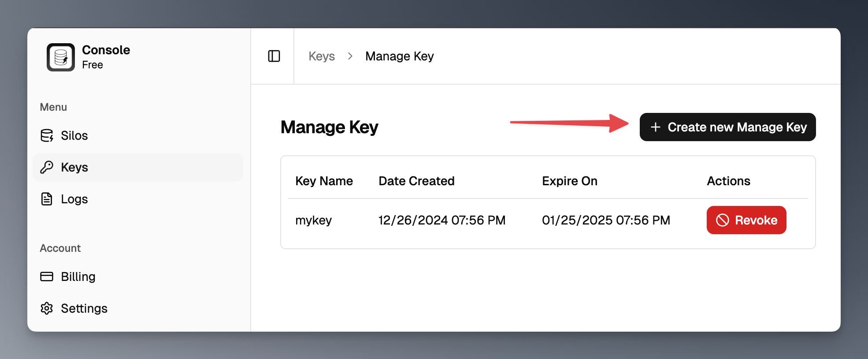Click the Logs document icon
This screenshot has width=868, height=359.
click(x=47, y=199)
